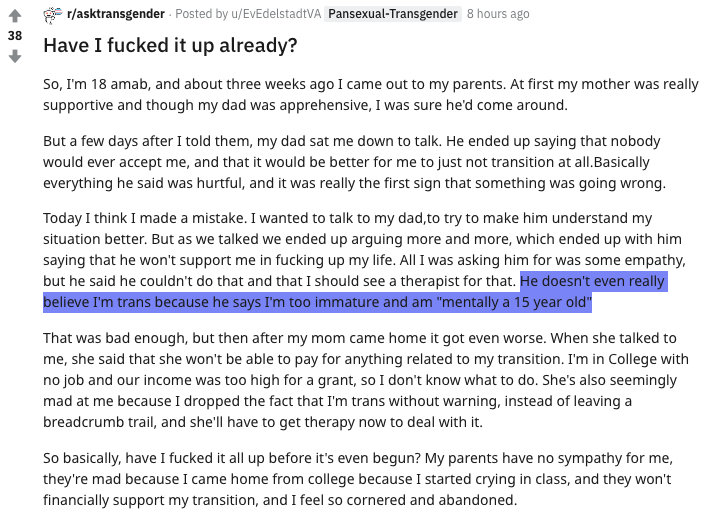Click the final paragraph starting 'So basically'

[358, 479]
